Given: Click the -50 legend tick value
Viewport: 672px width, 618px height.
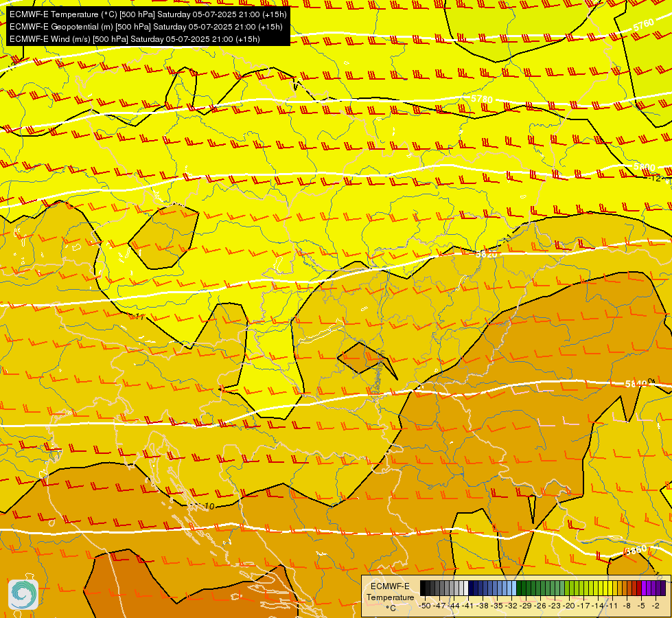Looking at the screenshot, I should coord(425,606).
